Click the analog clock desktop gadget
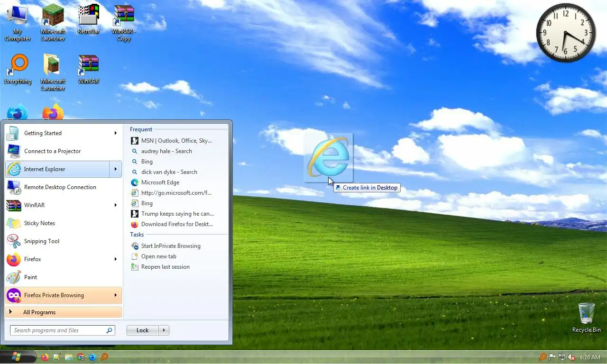Screen dimensions: 607x364 pos(566,33)
